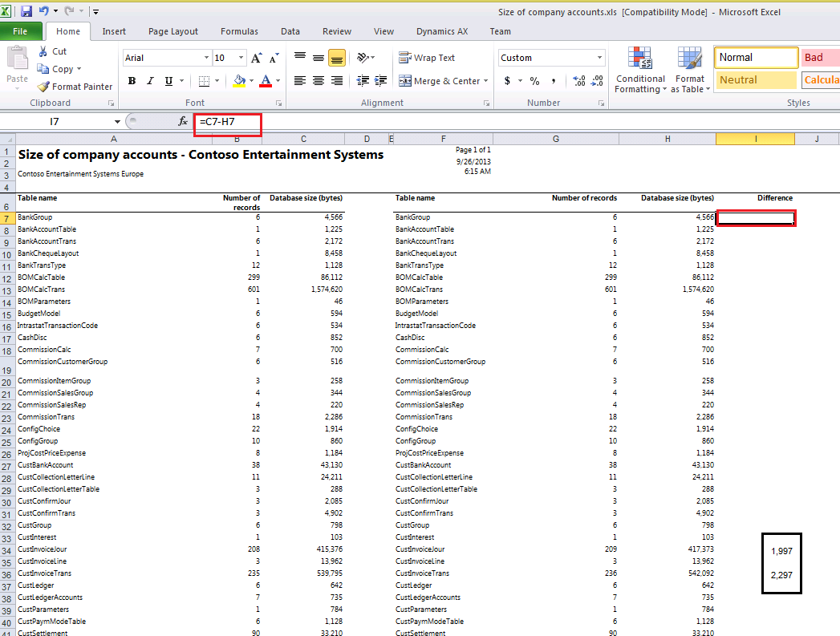Image resolution: width=840 pixels, height=636 pixels.
Task: Click the Insert Function fx icon
Action: [x=182, y=121]
